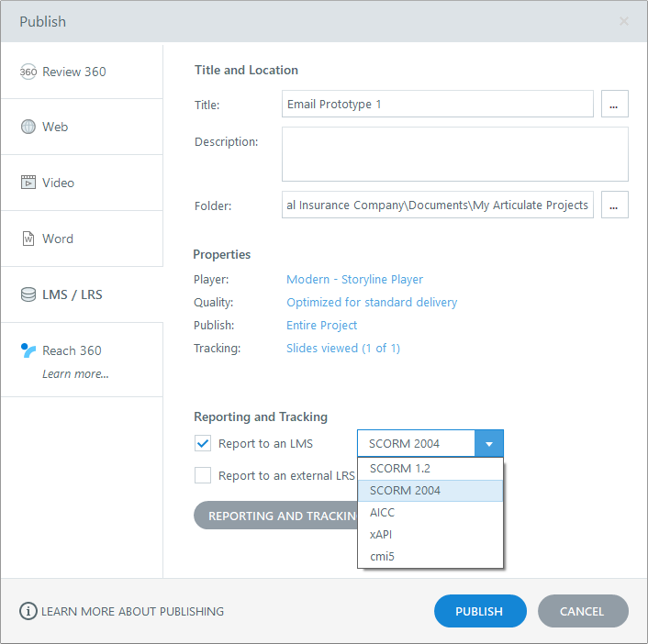The width and height of the screenshot is (648, 644).
Task: Choose SCORM 1.2 from the list
Action: coord(399,468)
